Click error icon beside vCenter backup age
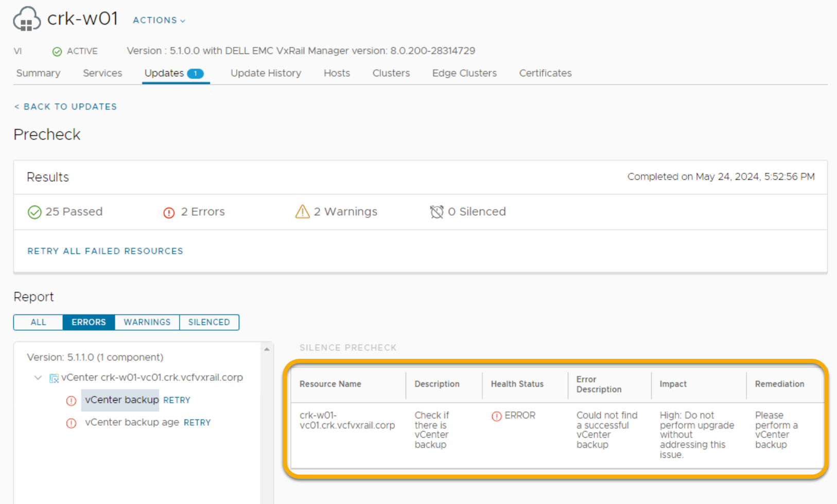 [x=72, y=423]
